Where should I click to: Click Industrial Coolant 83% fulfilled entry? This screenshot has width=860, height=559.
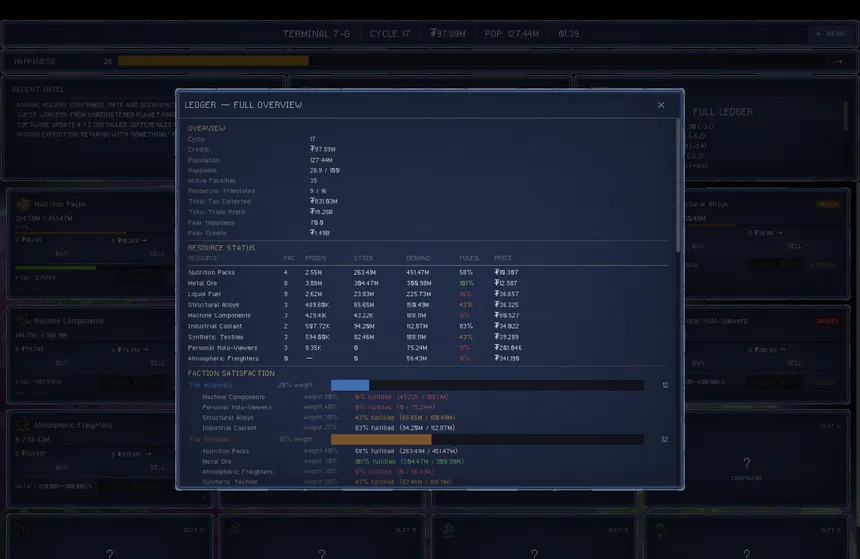pos(405,428)
